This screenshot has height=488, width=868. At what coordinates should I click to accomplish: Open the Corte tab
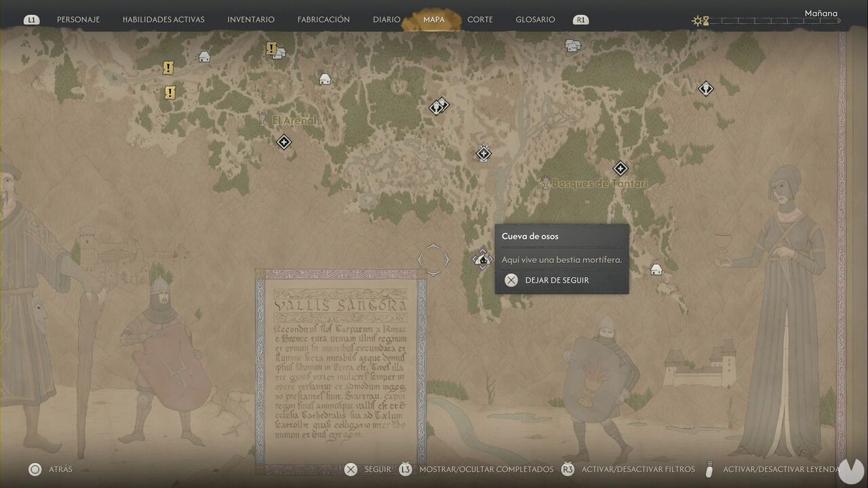click(x=480, y=20)
